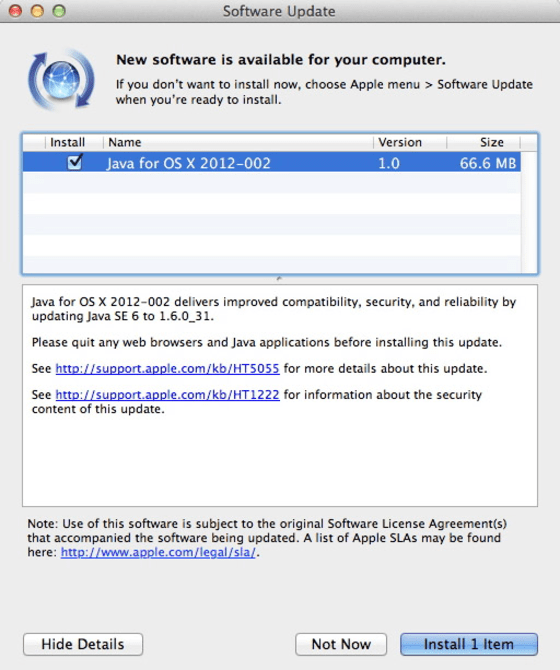Click the 1.0 version value
The height and width of the screenshot is (670, 560).
tap(389, 163)
